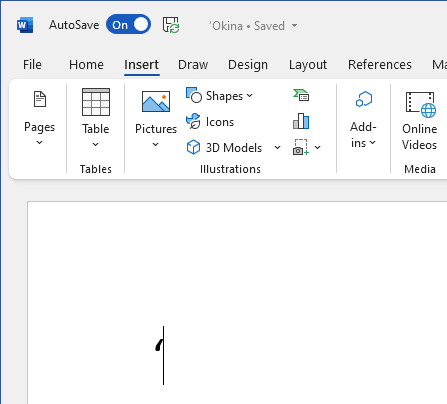This screenshot has width=447, height=404.
Task: Click the Pages icon
Action: pos(40,99)
